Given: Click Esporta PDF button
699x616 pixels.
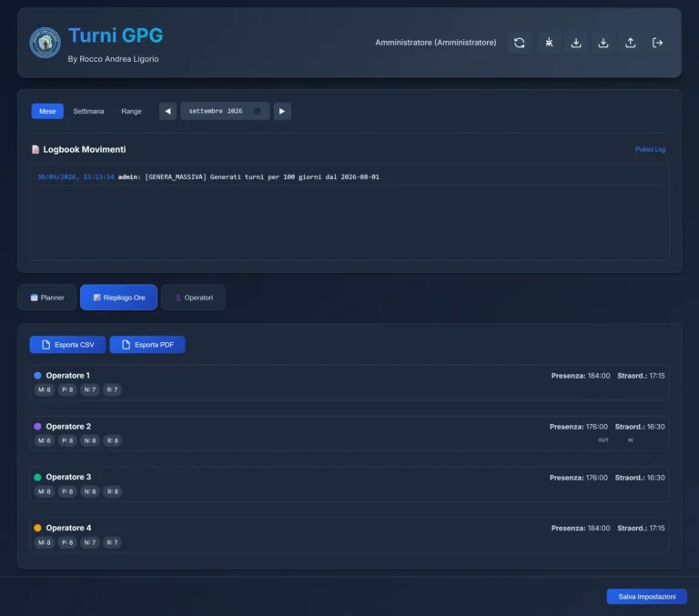Looking at the screenshot, I should pyautogui.click(x=147, y=345).
